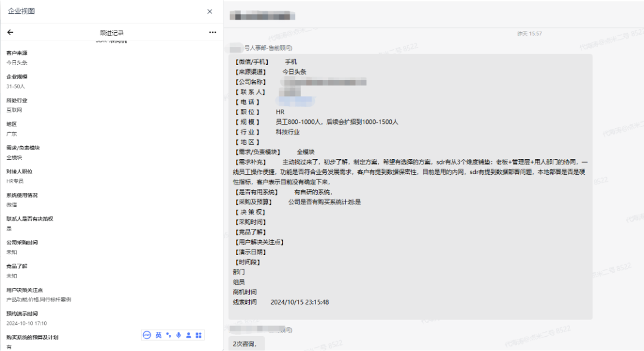The image size is (644, 351).
Task: Click the 2次咨询 chat message bubble
Action: click(246, 343)
